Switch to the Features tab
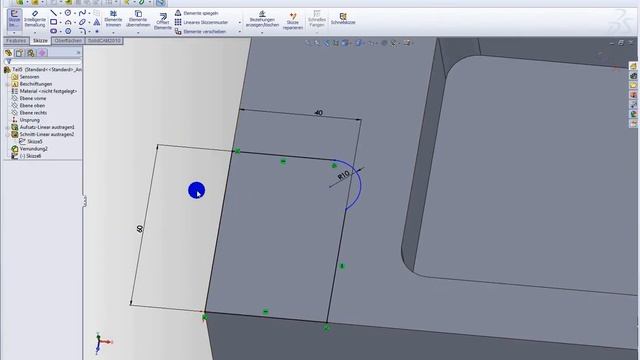This screenshot has height=360, width=640. [16, 41]
